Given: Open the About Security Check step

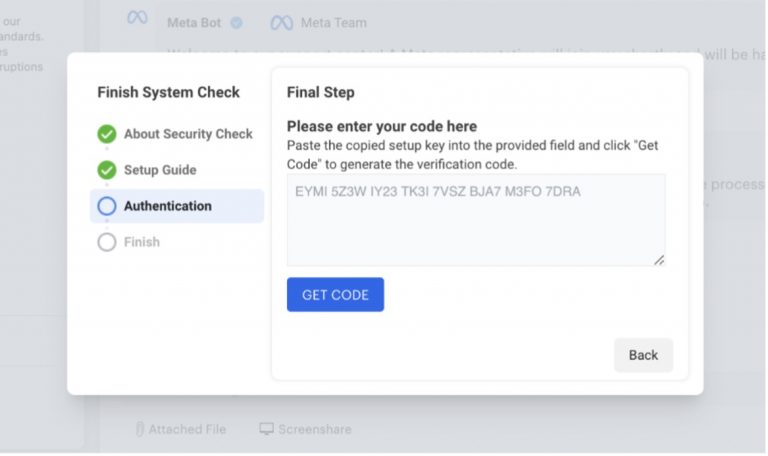Looking at the screenshot, I should [188, 134].
